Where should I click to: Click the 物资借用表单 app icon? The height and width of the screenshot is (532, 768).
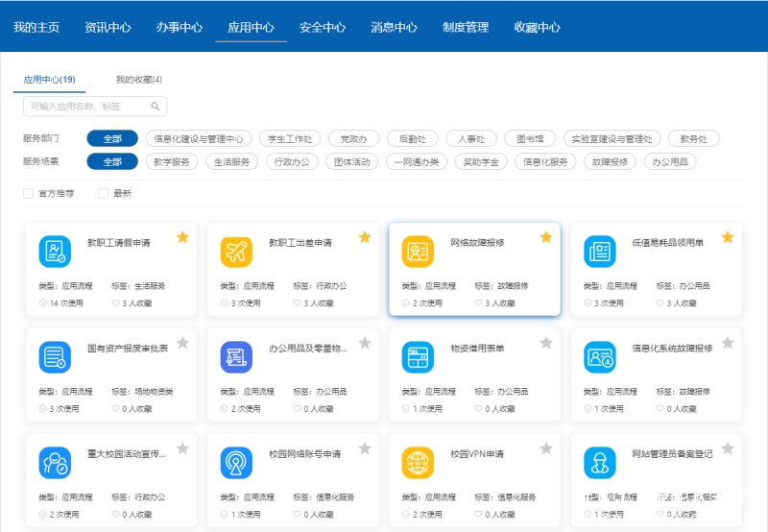tap(418, 357)
